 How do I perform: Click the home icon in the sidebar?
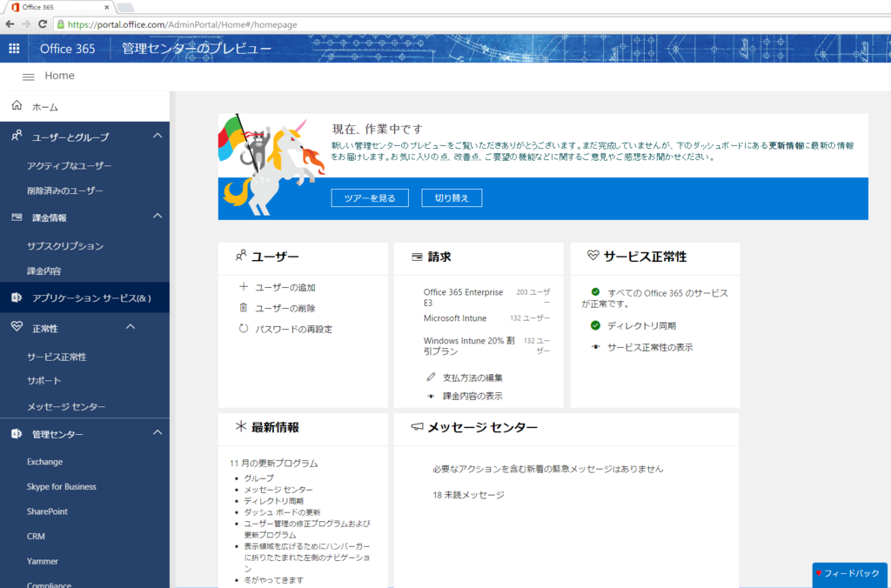click(17, 105)
